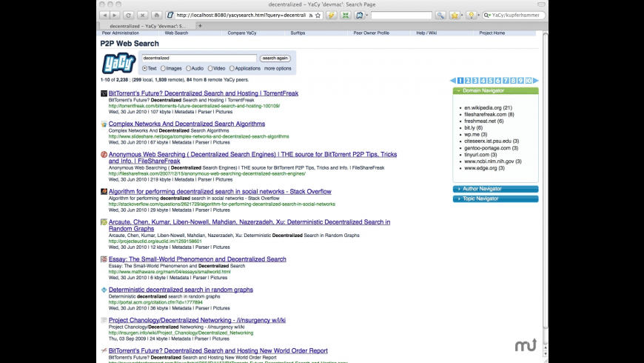Click the RSS feed icon in address bar
The height and width of the screenshot is (363, 644).
tap(311, 16)
